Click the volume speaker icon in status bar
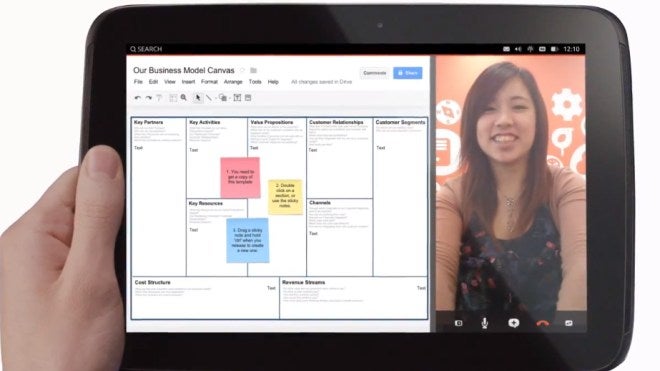 (x=518, y=49)
